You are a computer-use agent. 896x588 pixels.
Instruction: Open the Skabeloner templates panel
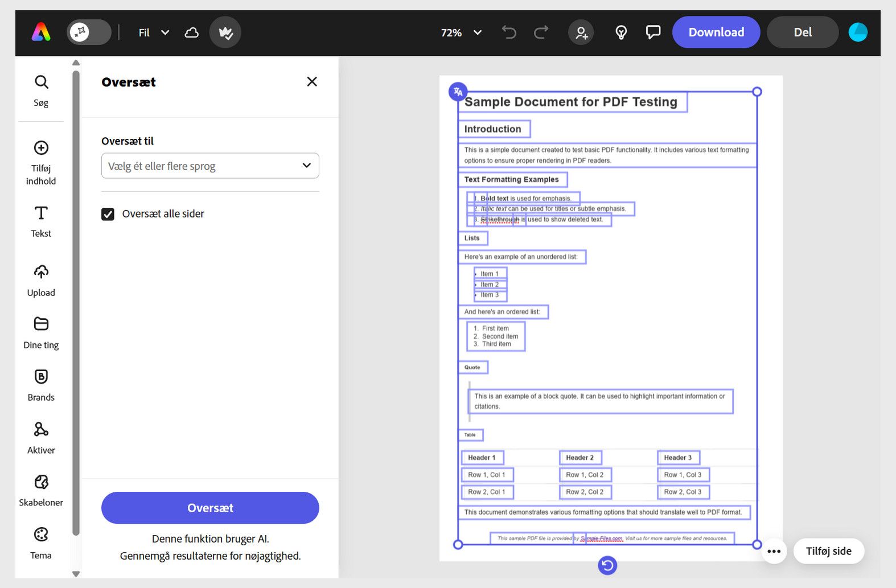pos(41,491)
